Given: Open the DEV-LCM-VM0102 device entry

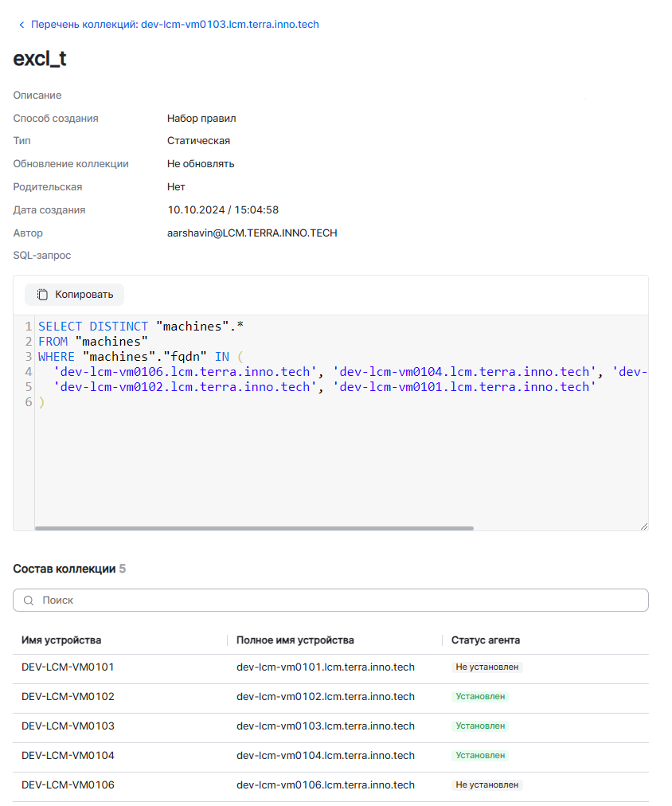Looking at the screenshot, I should click(x=68, y=697).
